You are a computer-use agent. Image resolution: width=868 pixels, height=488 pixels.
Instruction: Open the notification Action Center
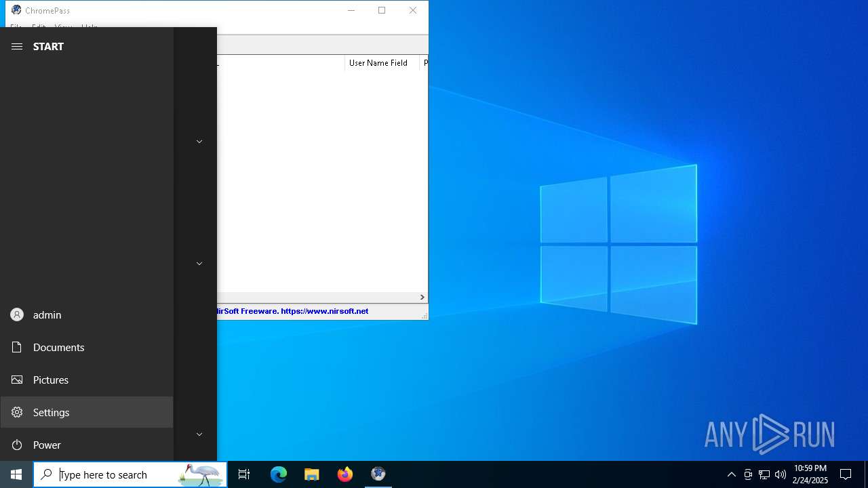pyautogui.click(x=846, y=474)
